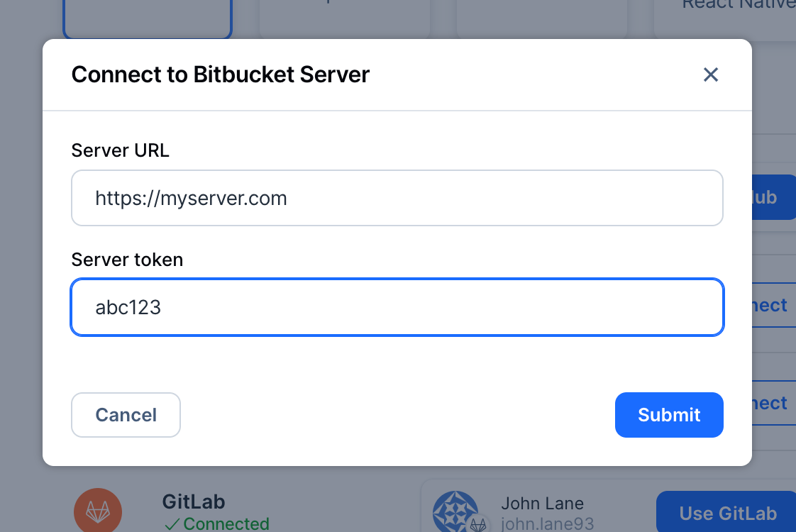Click the Server URL input field
Image resolution: width=796 pixels, height=532 pixels.
pyautogui.click(x=397, y=198)
